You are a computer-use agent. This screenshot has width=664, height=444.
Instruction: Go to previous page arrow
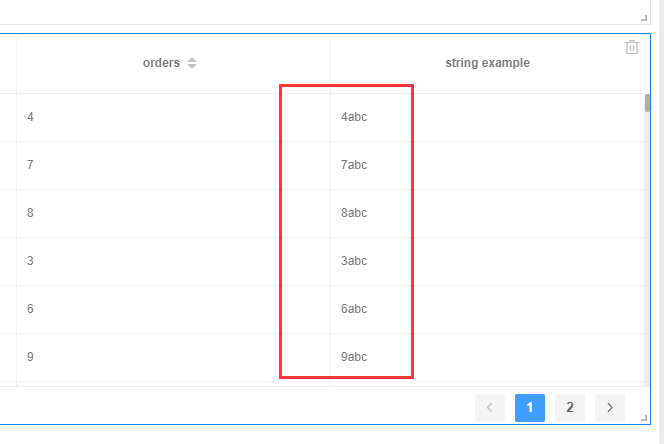490,407
